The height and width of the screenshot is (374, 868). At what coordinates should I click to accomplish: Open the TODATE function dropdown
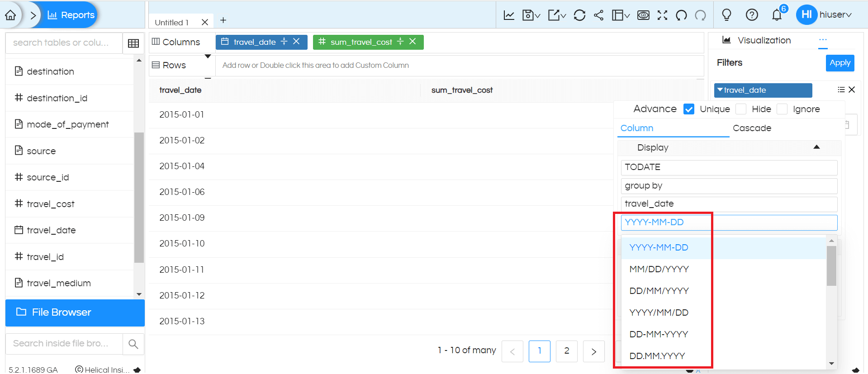tap(729, 167)
